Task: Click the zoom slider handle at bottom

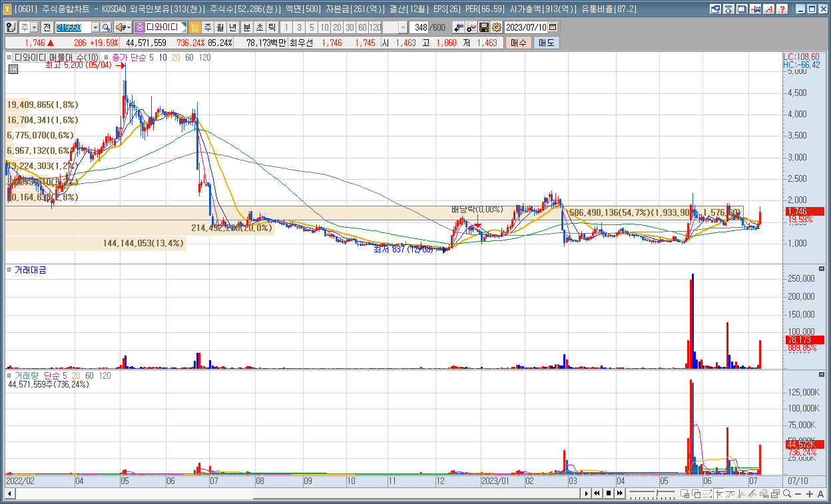Action: click(657, 493)
